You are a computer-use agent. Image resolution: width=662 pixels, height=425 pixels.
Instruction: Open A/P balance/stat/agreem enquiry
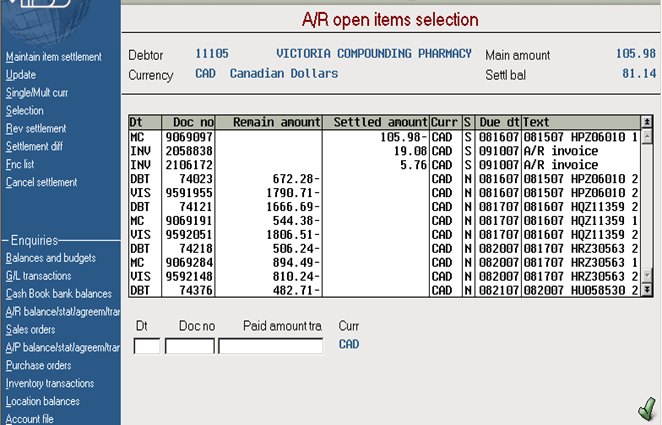click(63, 347)
